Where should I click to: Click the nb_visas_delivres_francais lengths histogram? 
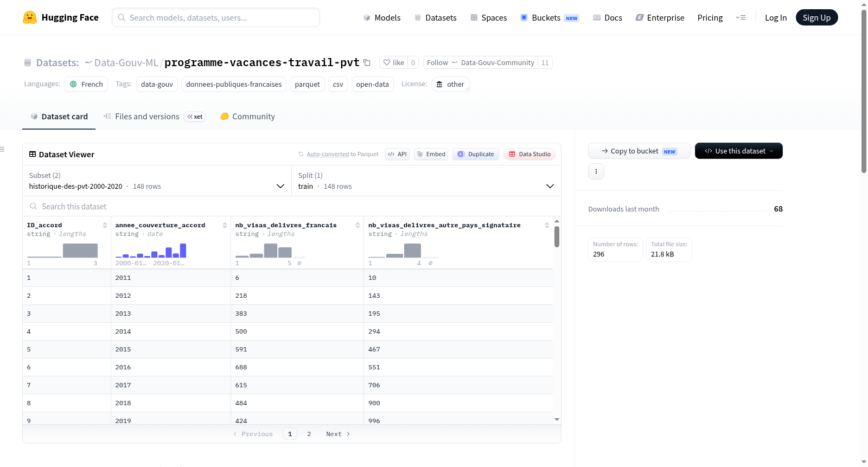(x=270, y=250)
